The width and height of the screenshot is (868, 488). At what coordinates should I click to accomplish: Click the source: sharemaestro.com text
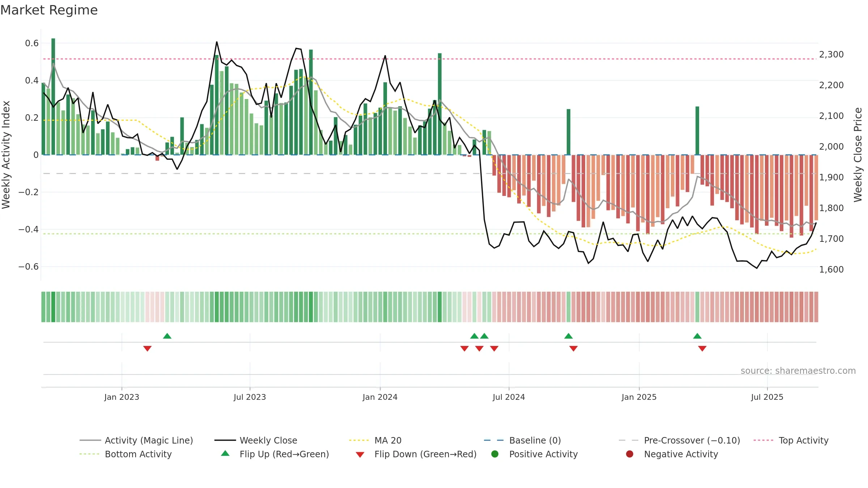point(798,371)
